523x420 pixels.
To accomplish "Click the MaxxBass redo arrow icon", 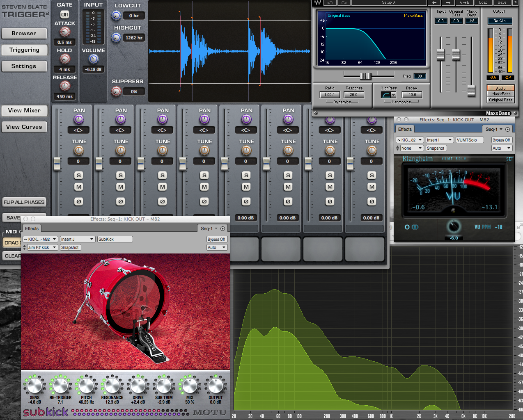I will pos(344,2).
